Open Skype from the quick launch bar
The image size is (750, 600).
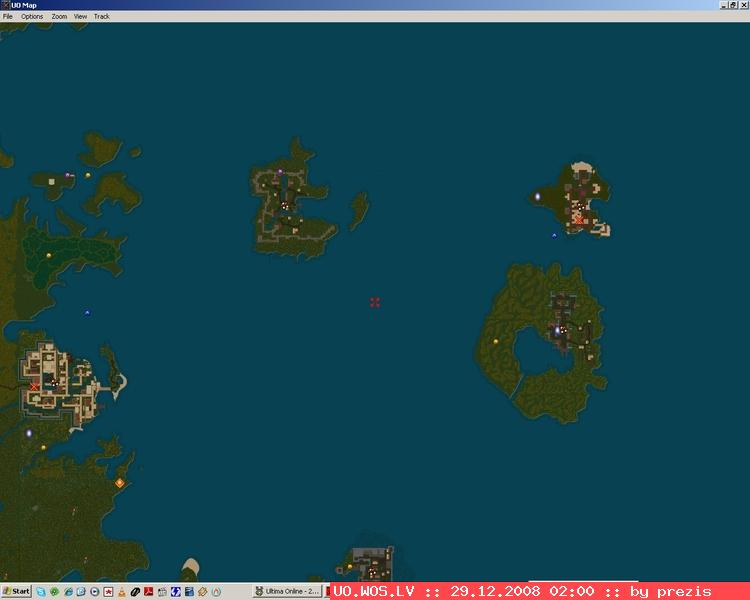pos(41,592)
